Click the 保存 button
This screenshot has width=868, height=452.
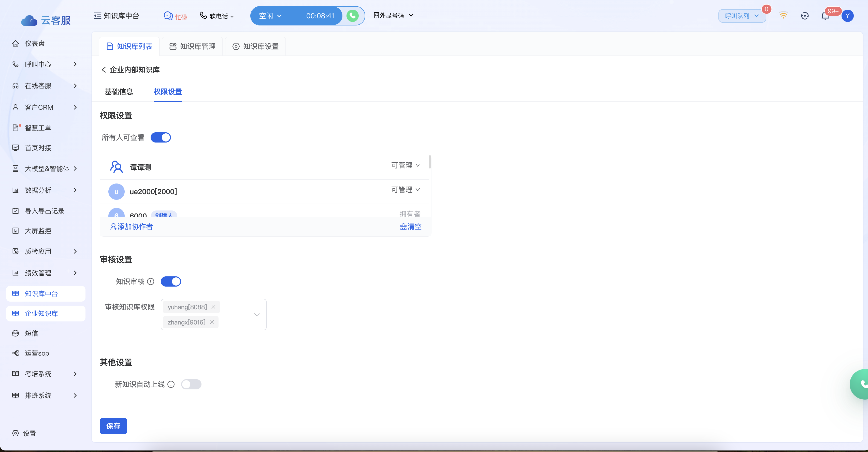point(113,426)
